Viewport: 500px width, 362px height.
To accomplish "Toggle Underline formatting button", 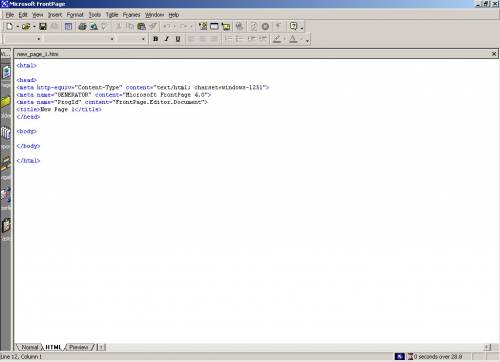I will tap(178, 39).
